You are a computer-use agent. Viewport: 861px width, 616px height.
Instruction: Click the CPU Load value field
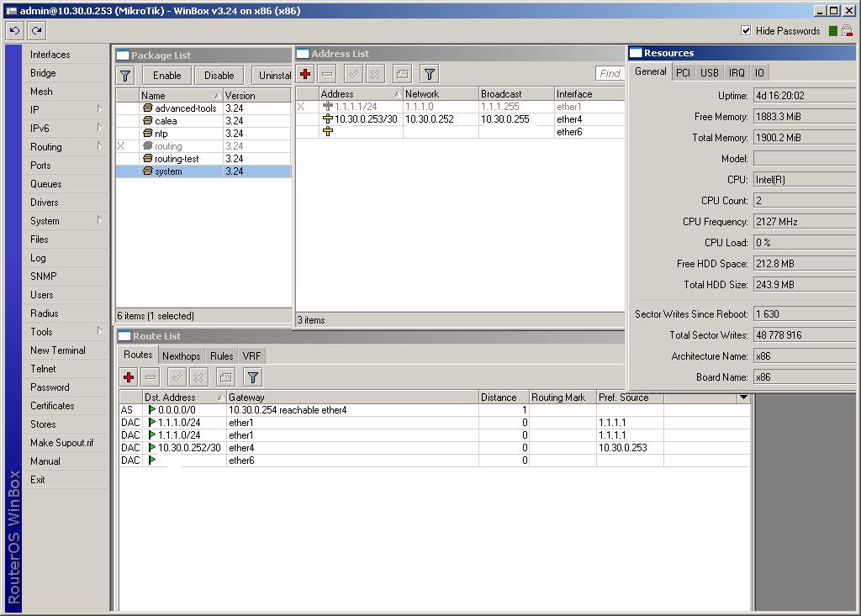pos(804,243)
